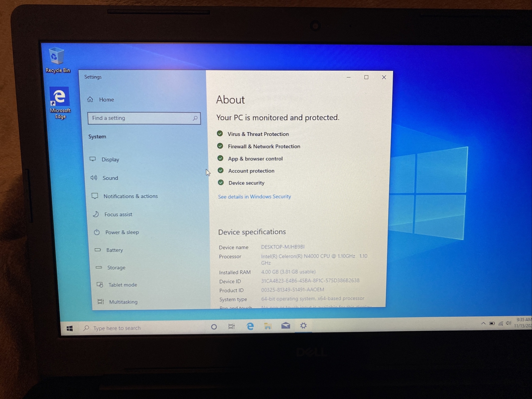Select Installed RAM value 4.00 GB
Image resolution: width=532 pixels, height=399 pixels.
pos(288,272)
